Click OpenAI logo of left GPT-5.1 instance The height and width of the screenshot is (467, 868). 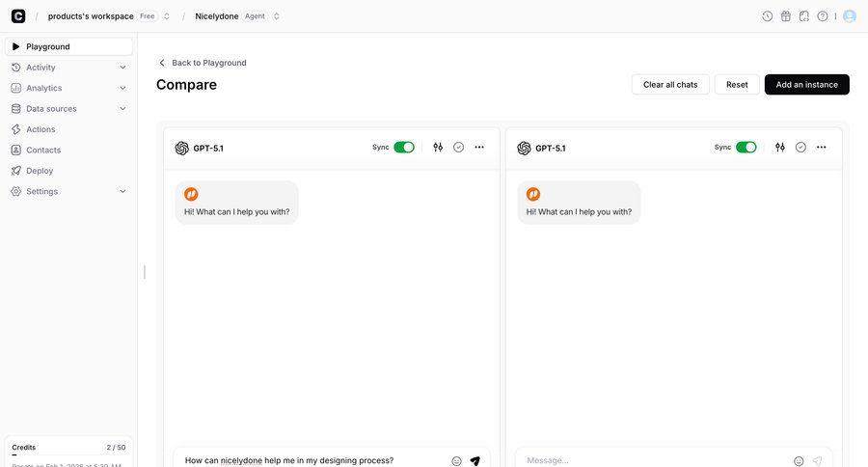pos(181,148)
